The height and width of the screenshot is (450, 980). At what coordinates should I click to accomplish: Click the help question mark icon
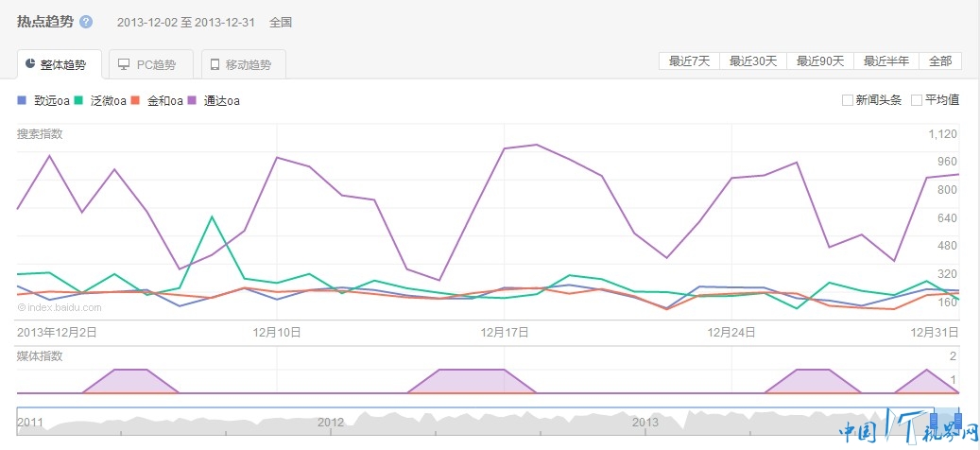click(86, 22)
